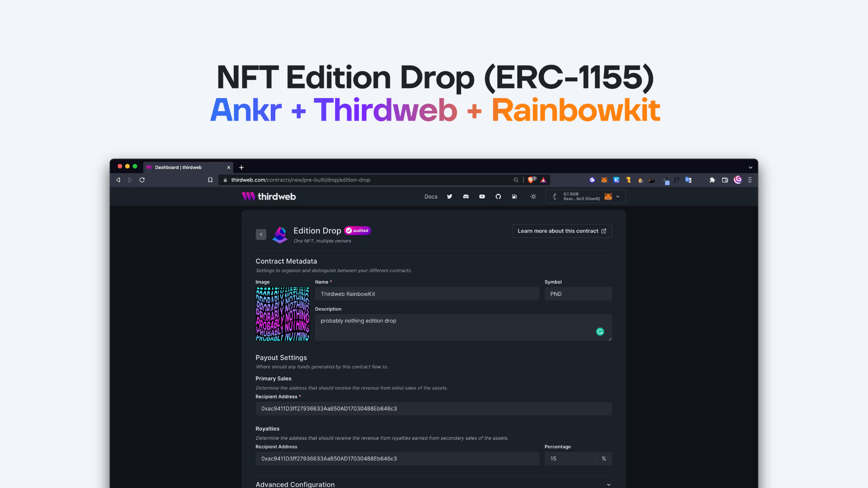Click the Docs menu item in navbar
The image size is (868, 488).
431,196
